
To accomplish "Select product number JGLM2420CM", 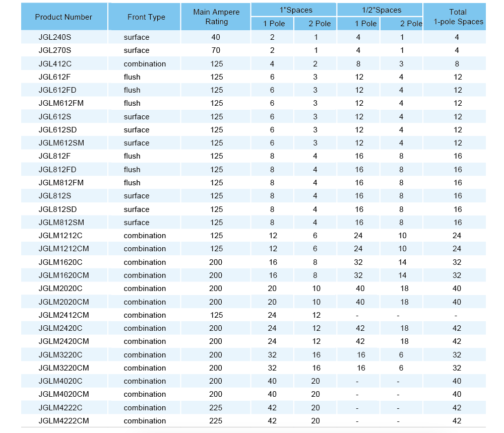I will click(x=64, y=341).
